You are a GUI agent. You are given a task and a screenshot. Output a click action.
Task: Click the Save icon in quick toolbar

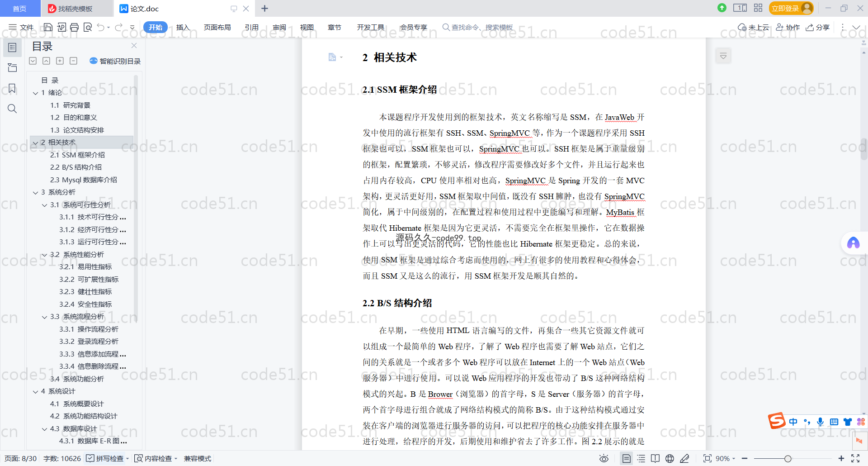pos(48,28)
